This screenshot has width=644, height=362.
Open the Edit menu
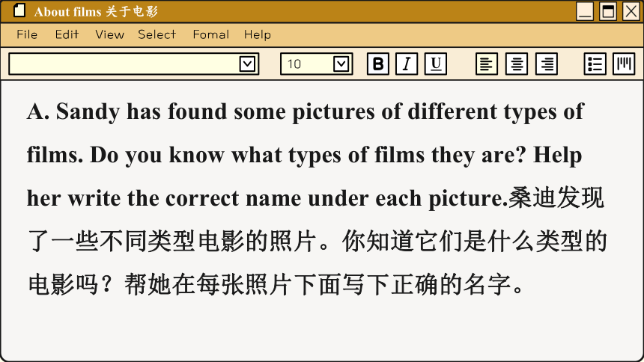click(x=67, y=34)
